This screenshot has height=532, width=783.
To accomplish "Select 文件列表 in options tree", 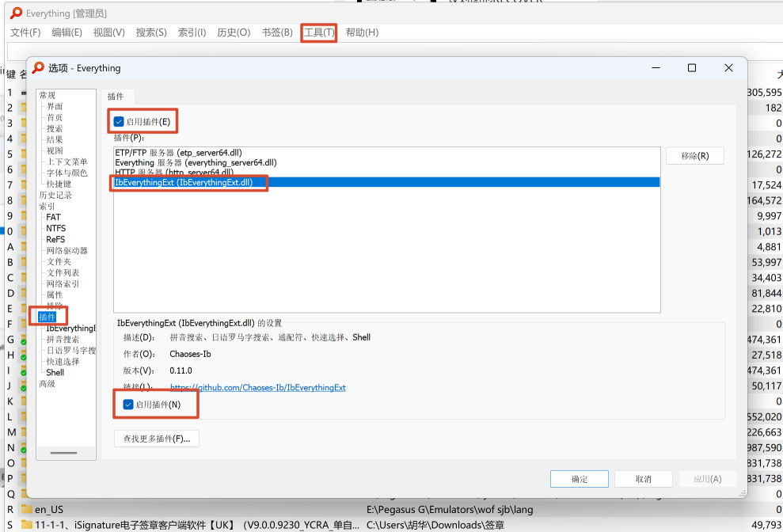I will click(63, 273).
